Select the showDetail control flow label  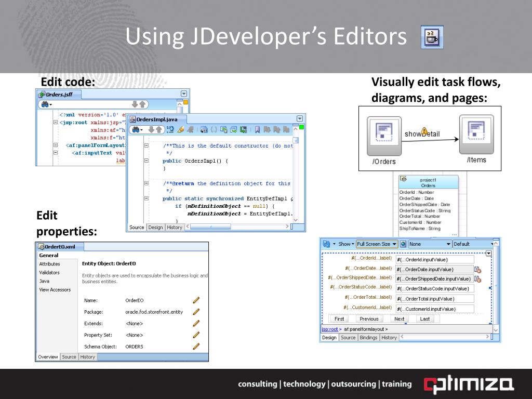coord(422,134)
